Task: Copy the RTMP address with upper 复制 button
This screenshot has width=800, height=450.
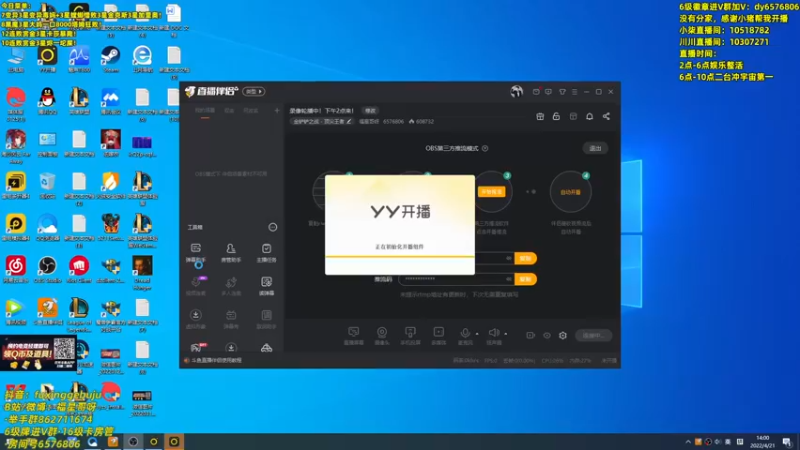Action: [x=525, y=258]
